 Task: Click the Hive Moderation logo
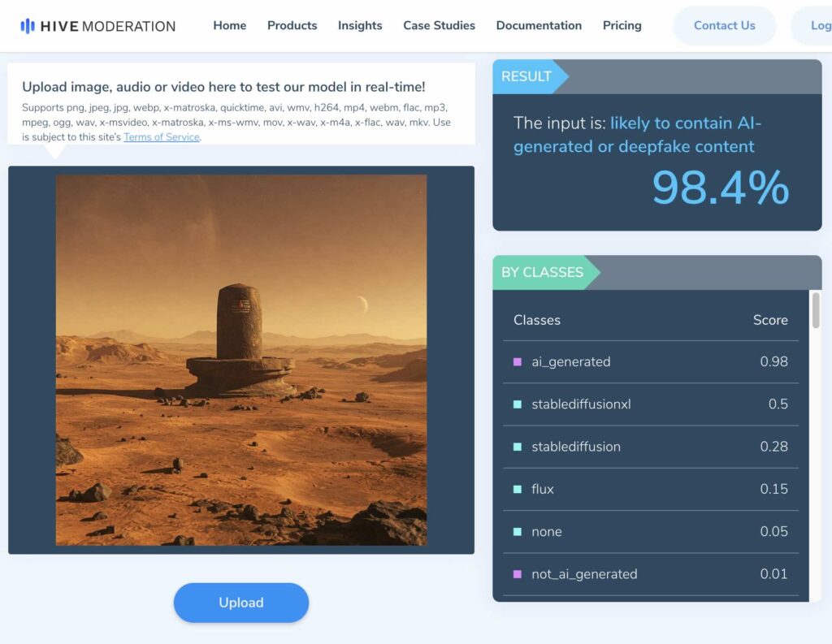pyautogui.click(x=98, y=26)
